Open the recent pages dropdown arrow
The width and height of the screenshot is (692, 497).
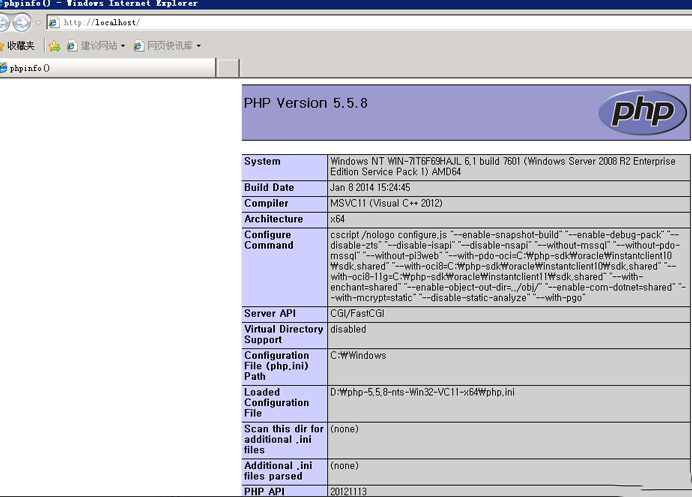38,23
